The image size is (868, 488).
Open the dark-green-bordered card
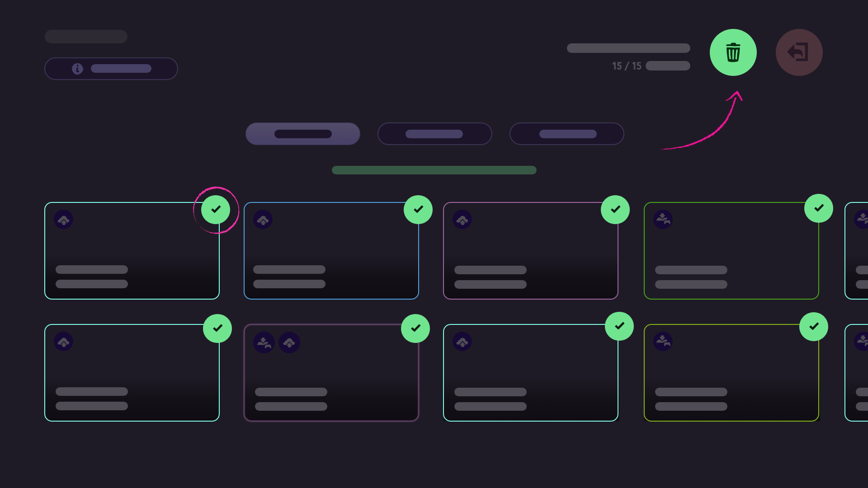coord(731,251)
